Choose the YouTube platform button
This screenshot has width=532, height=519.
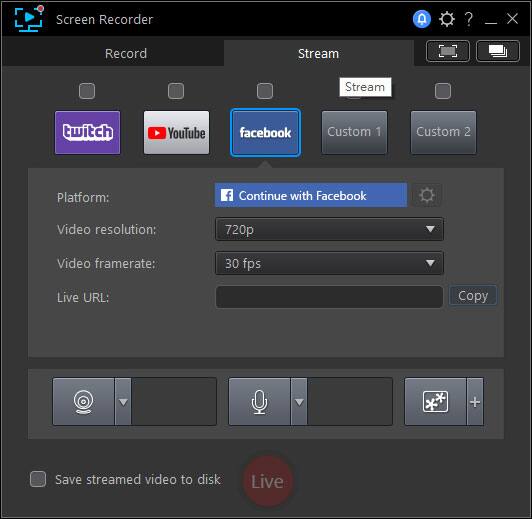(x=176, y=132)
